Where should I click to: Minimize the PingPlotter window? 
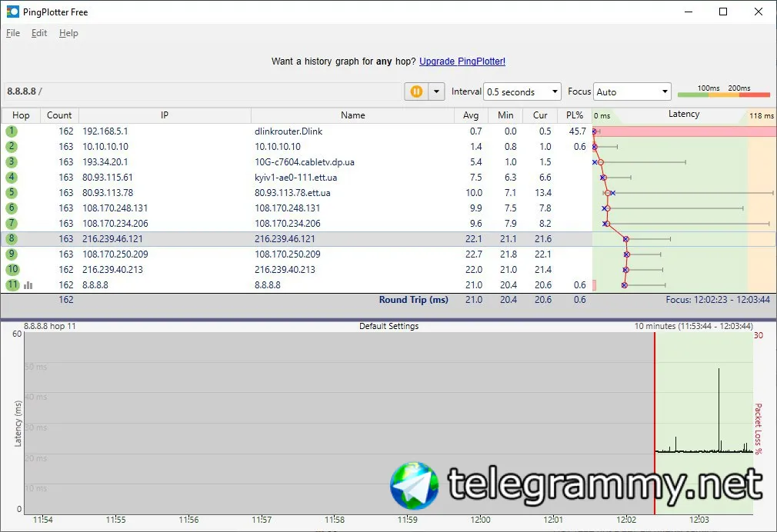click(x=689, y=12)
